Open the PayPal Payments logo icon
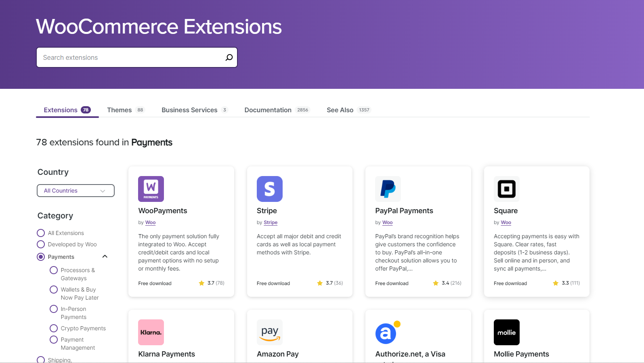This screenshot has height=363, width=644. (388, 189)
